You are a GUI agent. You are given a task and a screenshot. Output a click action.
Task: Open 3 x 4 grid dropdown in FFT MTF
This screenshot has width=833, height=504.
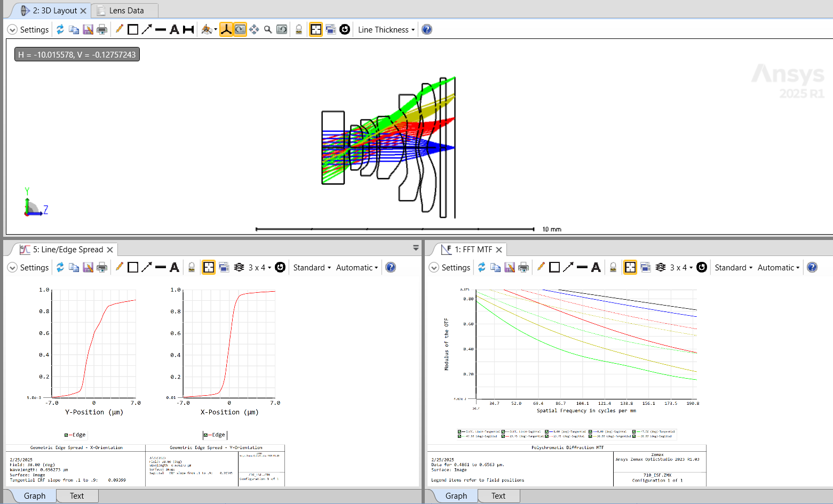tap(681, 268)
